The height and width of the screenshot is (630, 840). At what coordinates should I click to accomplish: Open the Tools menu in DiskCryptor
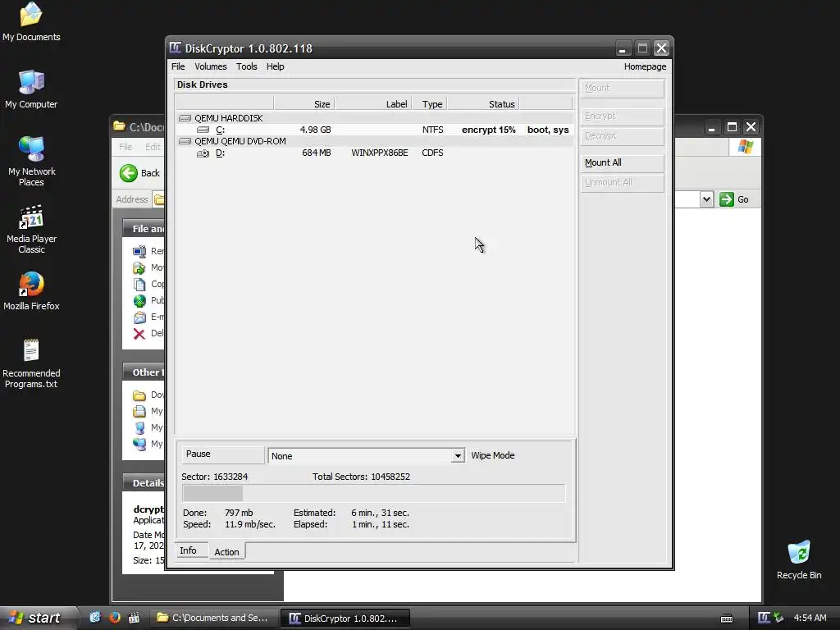coord(246,66)
